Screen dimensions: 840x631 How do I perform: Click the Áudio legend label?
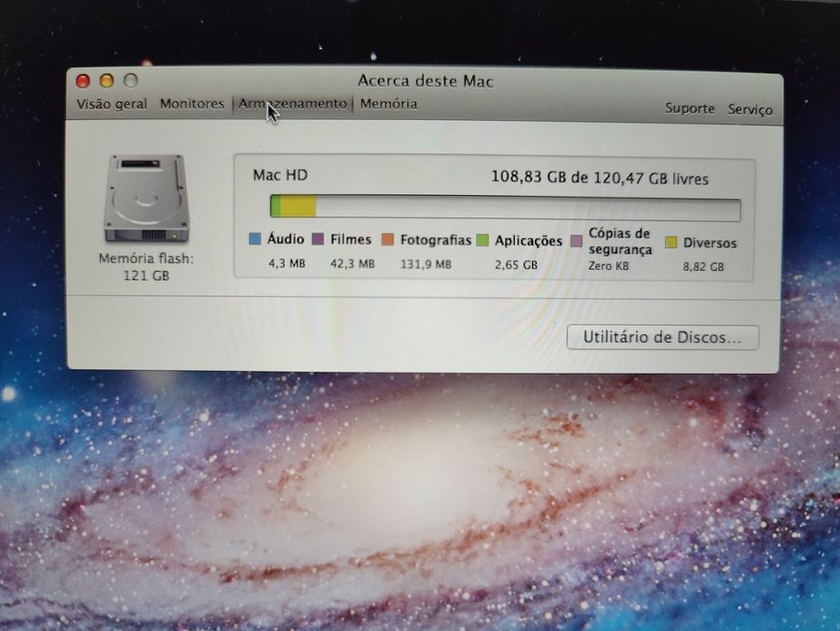coord(285,238)
